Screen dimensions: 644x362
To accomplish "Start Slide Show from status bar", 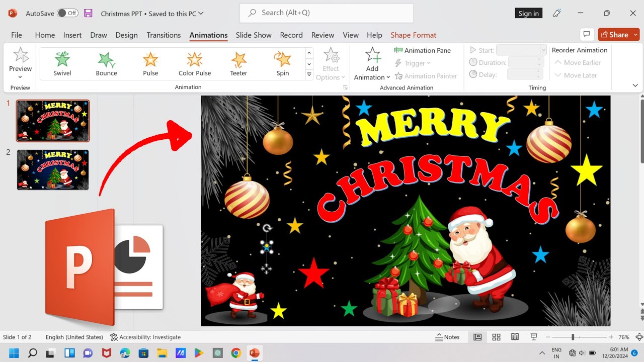I will pos(534,337).
